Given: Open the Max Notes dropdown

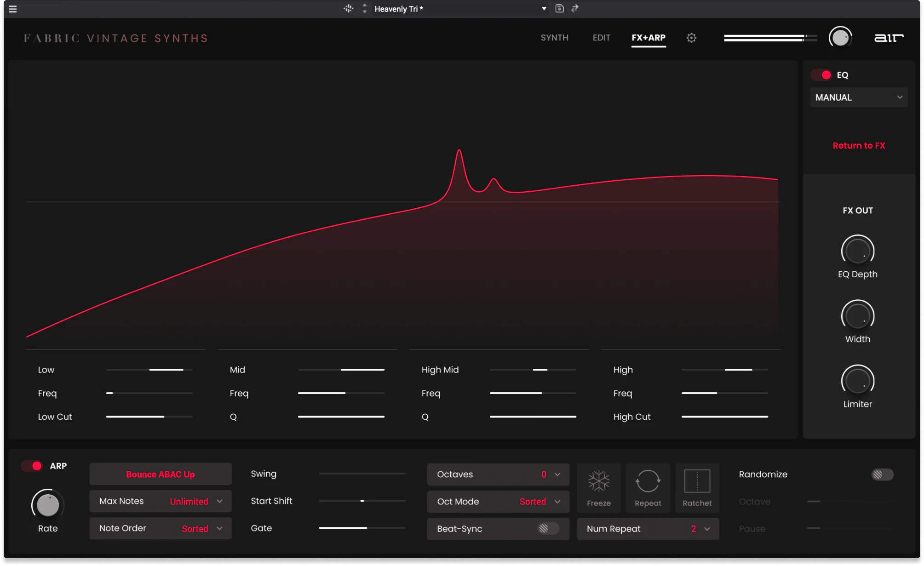Looking at the screenshot, I should click(x=160, y=501).
